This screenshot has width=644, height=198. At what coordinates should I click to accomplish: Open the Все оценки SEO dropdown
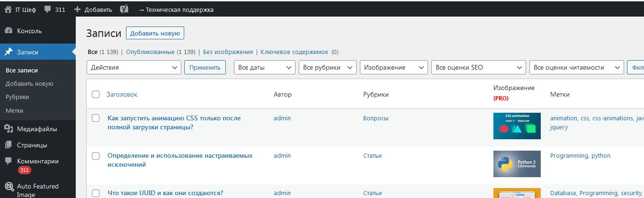[x=478, y=67]
